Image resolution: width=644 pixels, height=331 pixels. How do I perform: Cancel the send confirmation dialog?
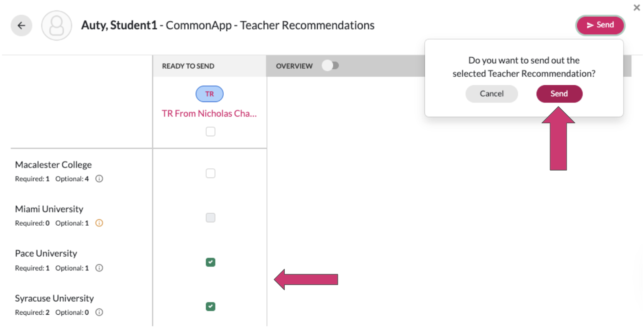[492, 94]
